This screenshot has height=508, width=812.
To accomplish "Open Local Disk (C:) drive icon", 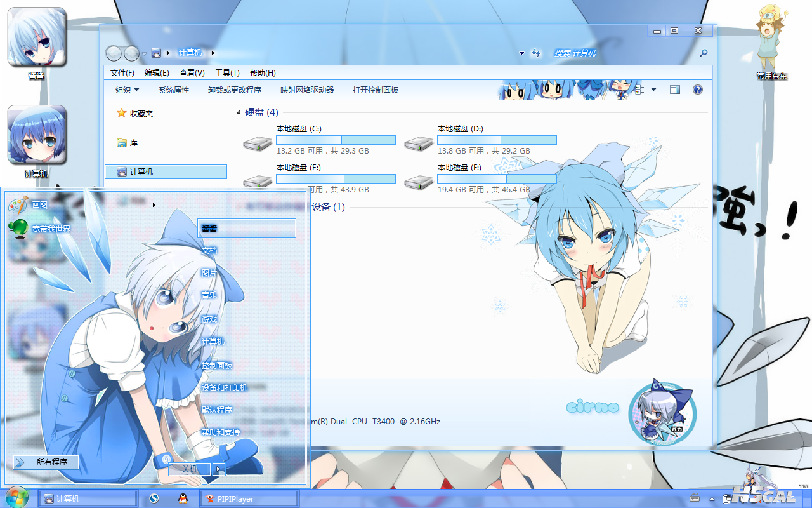I will coord(258,144).
